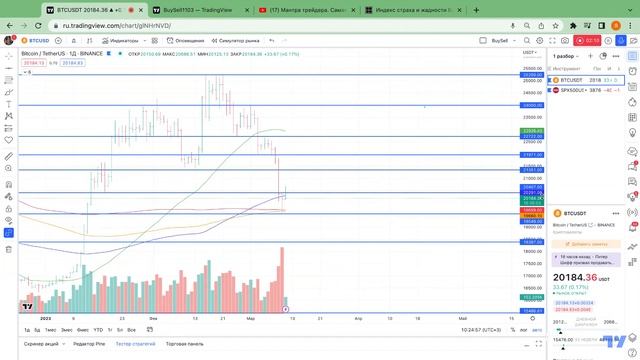Change the candlestick chart type
Image resolution: width=640 pixels, height=360 pixels.
pyautogui.click(x=89, y=40)
